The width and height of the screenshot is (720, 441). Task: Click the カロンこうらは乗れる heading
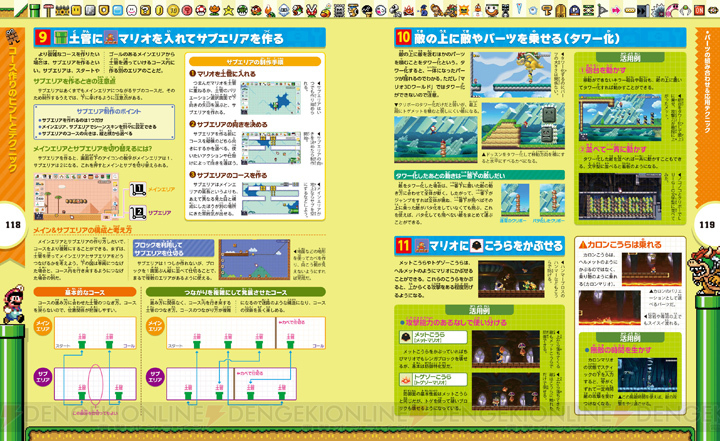tap(620, 245)
